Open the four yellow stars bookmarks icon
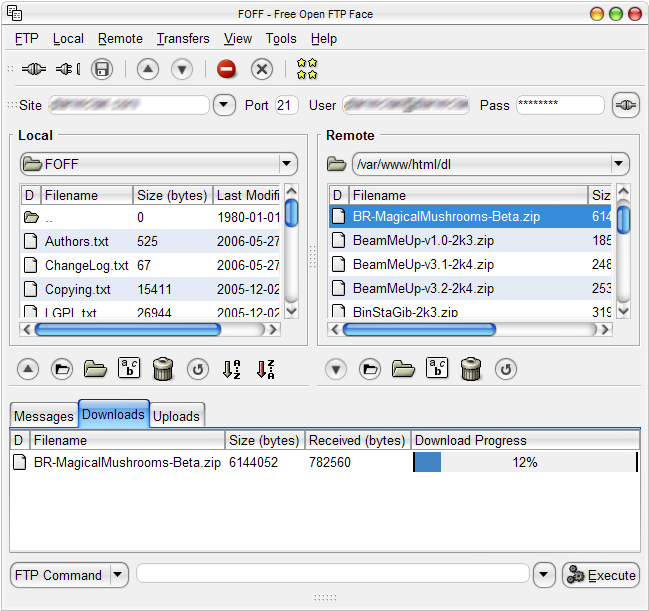The width and height of the screenshot is (649, 611). tap(307, 69)
